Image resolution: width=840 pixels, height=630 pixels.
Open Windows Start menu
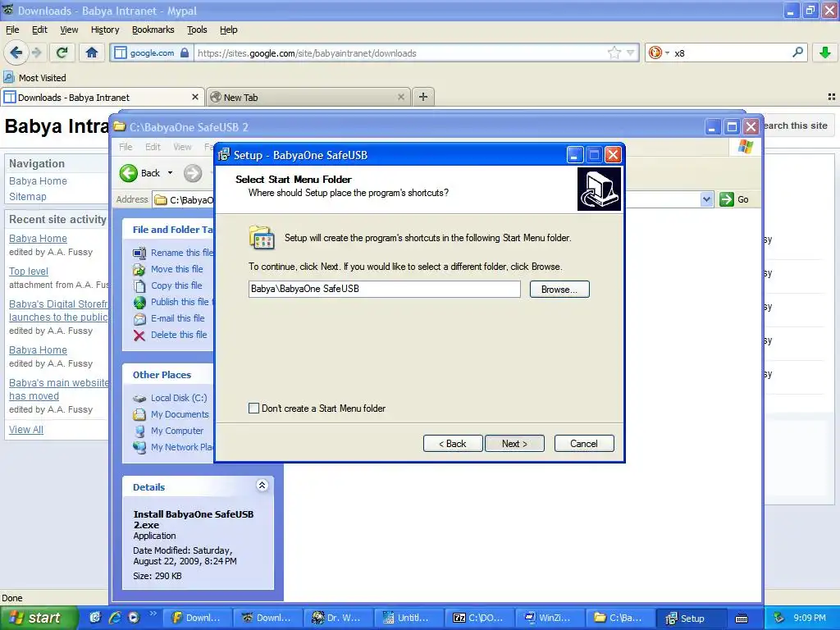[39, 618]
